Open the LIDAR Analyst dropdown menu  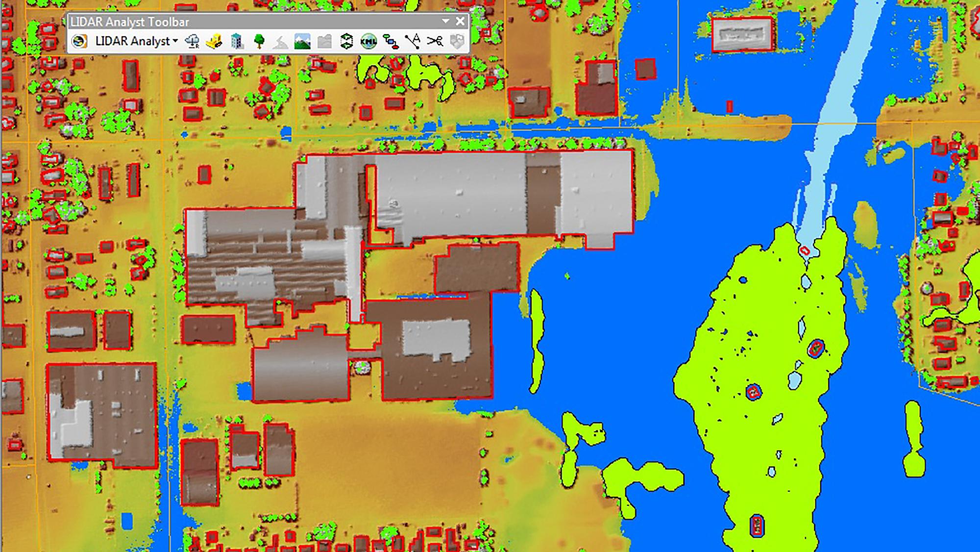(x=175, y=42)
